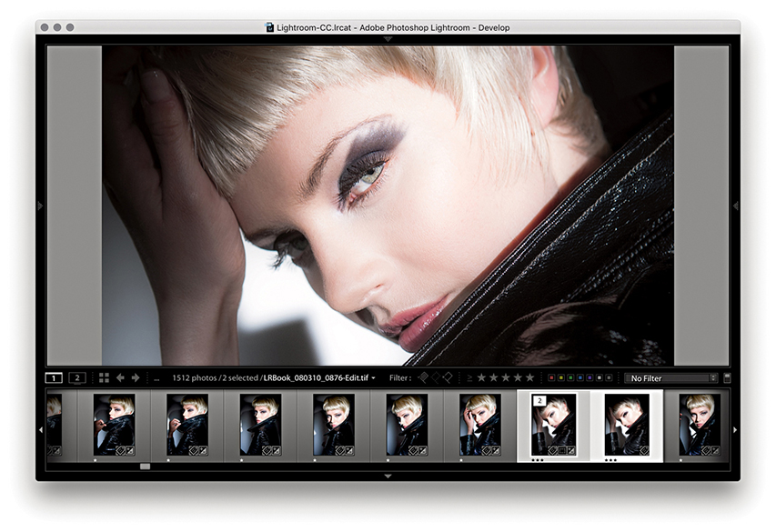This screenshot has width=776, height=532.
Task: Open second window display button 2
Action: pos(76,378)
